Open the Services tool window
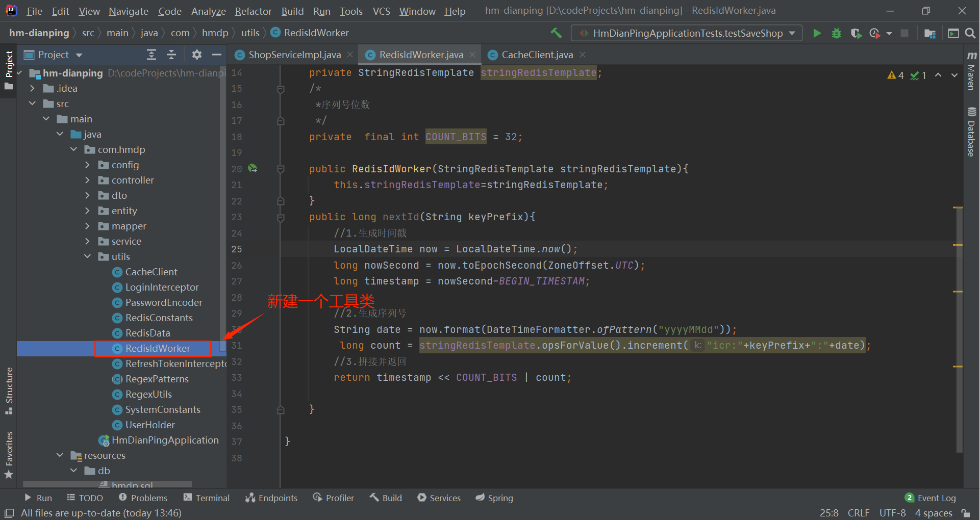The image size is (980, 520). [439, 498]
